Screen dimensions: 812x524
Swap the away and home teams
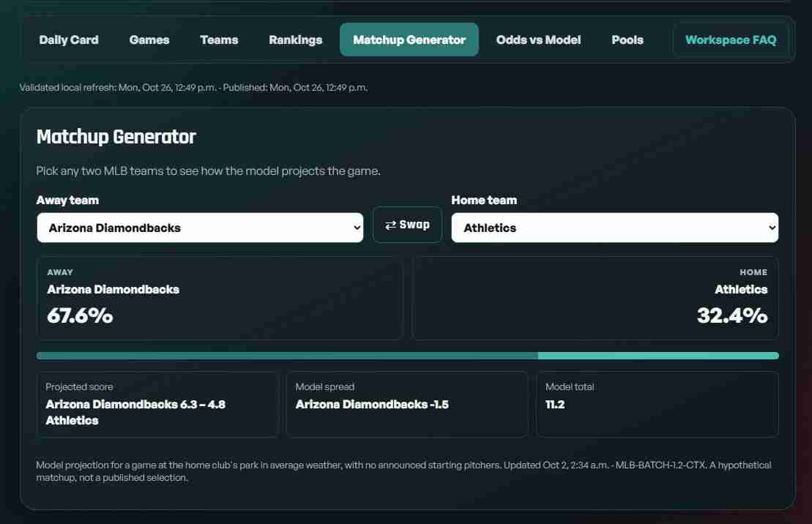(x=408, y=225)
